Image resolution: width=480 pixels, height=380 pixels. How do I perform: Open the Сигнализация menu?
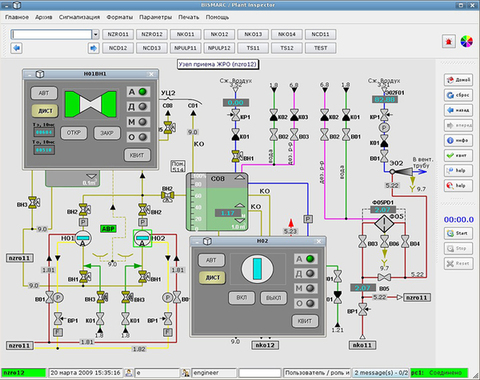[79, 17]
